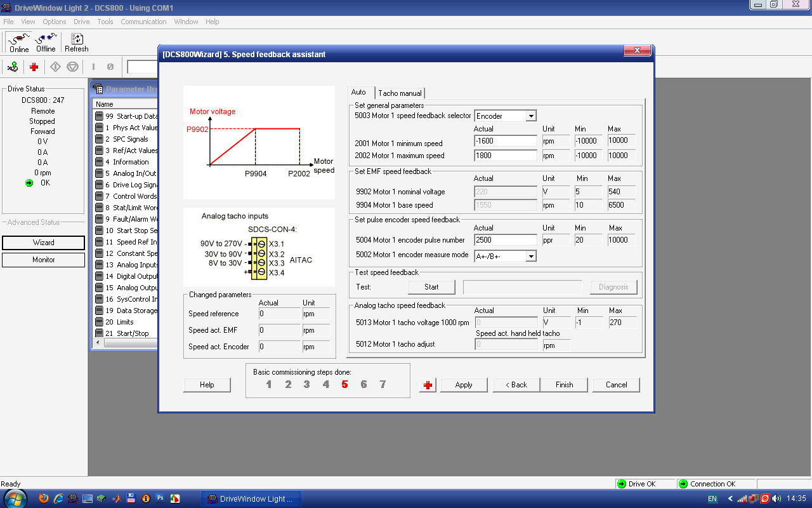Click the clock showing 14:35
Screen dimensions: 812x508
(796, 499)
